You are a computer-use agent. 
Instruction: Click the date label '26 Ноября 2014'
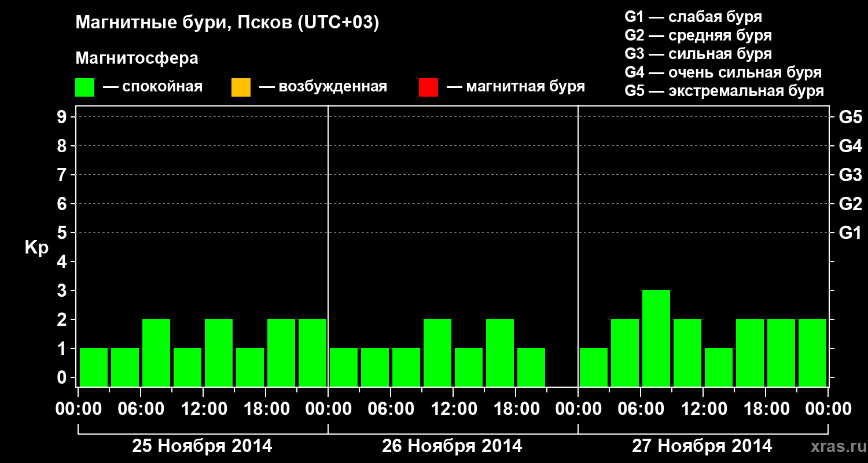coord(452,446)
